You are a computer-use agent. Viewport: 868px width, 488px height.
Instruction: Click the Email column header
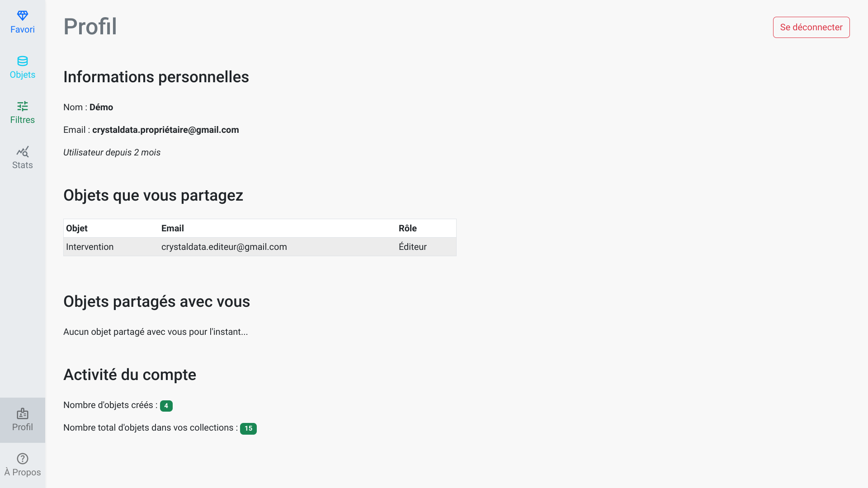click(x=173, y=228)
